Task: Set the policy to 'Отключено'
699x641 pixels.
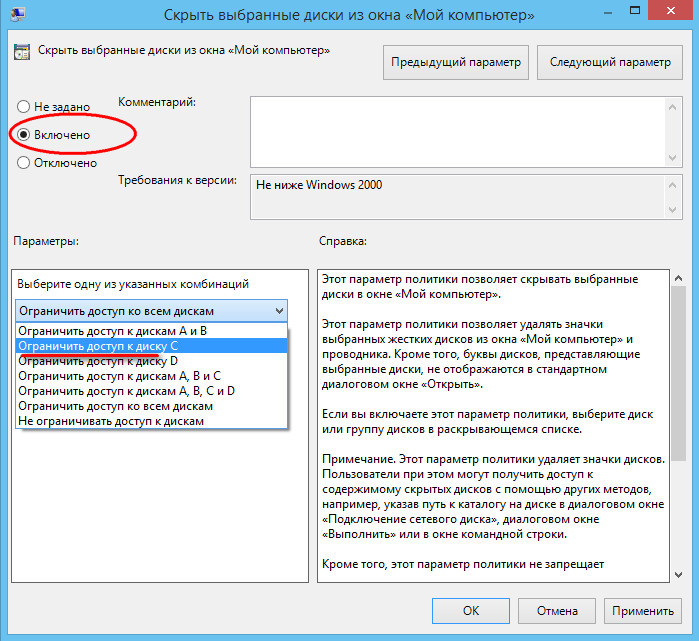Action: pos(24,163)
